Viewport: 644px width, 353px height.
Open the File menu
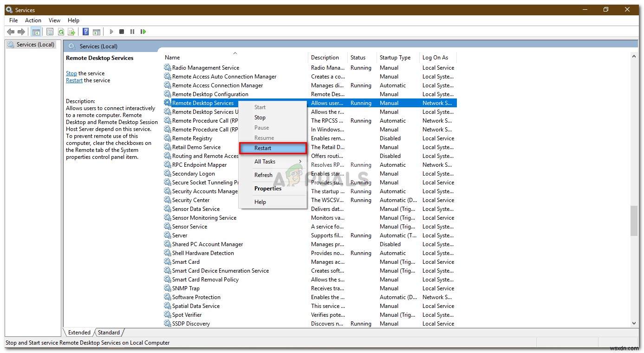(13, 20)
